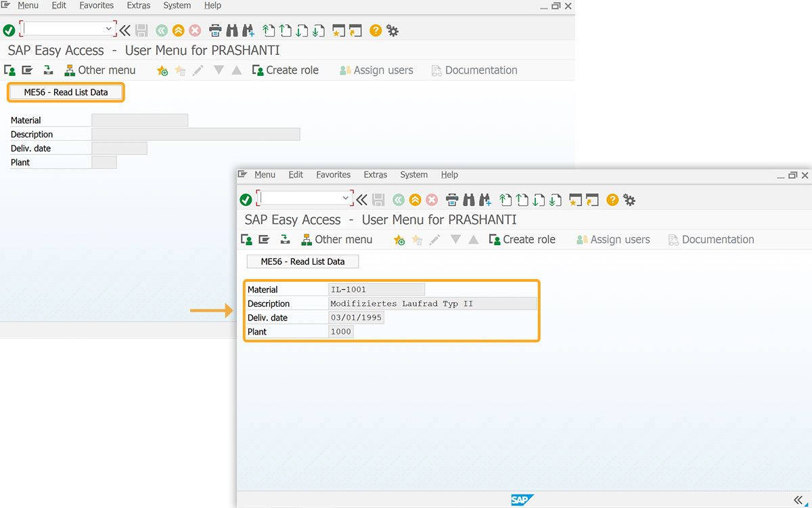Click SAP Menu icon in front window
Viewport: 812px width, 508px height.
point(264,240)
